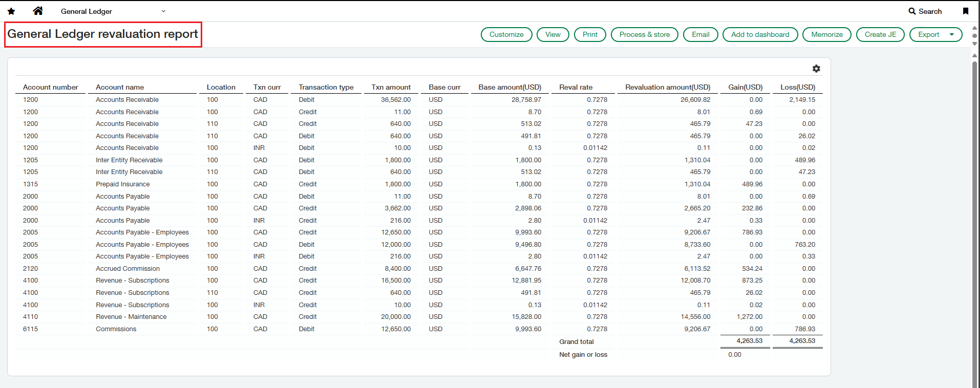Click the Account number column header
980x388 pixels.
pyautogui.click(x=51, y=88)
